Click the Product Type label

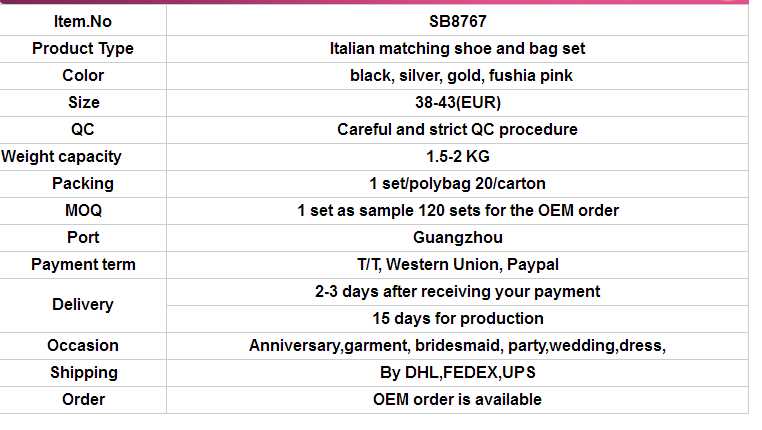click(x=82, y=48)
